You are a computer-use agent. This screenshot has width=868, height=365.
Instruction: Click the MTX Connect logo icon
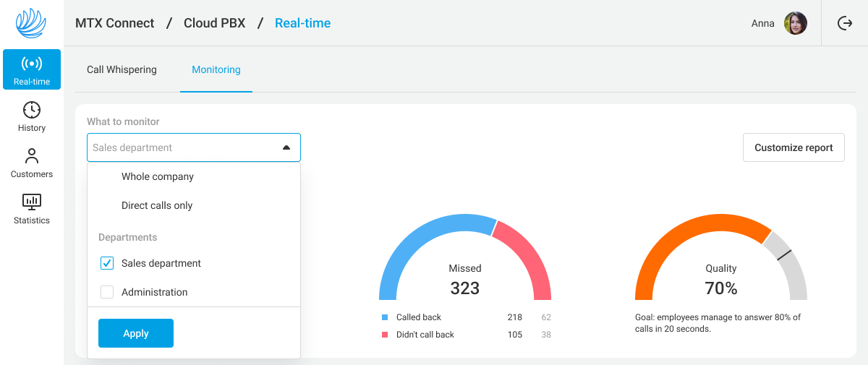coord(31,23)
